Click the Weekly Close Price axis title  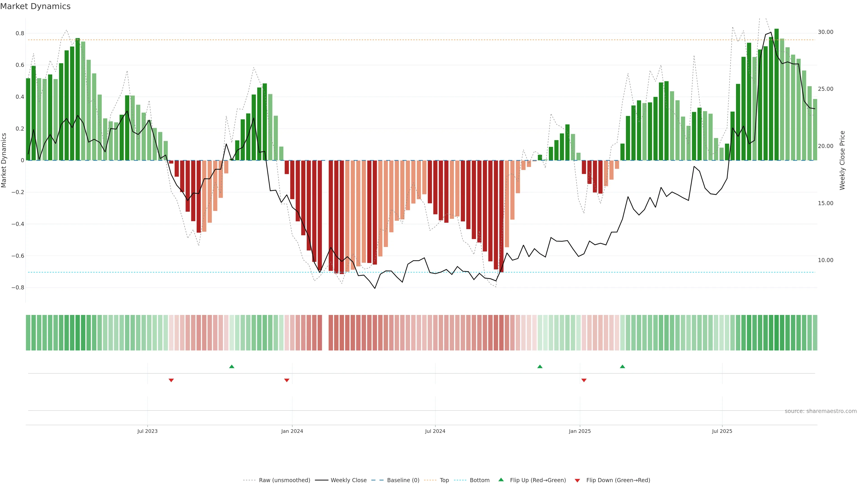click(x=842, y=160)
